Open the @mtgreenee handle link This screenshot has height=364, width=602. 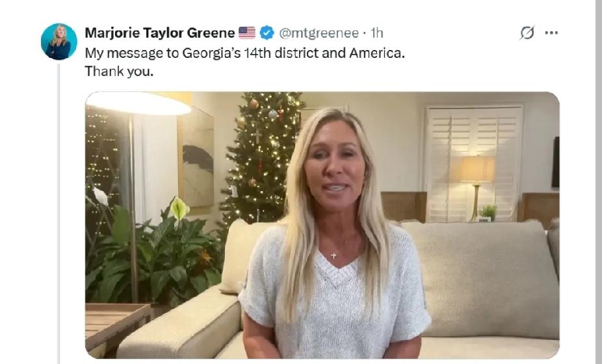click(319, 33)
